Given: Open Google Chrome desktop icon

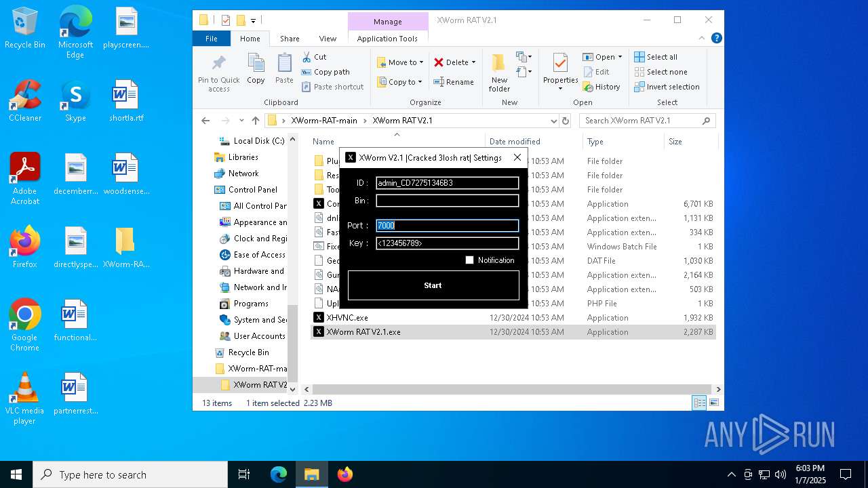Looking at the screenshot, I should point(24,325).
